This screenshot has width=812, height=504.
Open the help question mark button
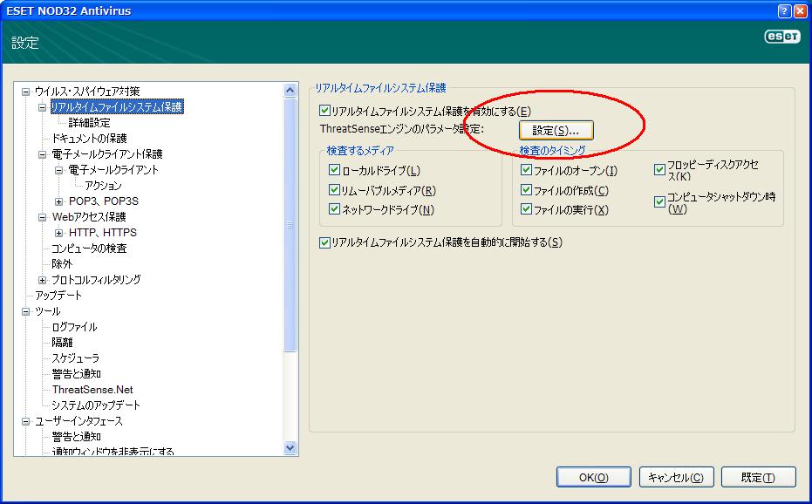pos(785,10)
